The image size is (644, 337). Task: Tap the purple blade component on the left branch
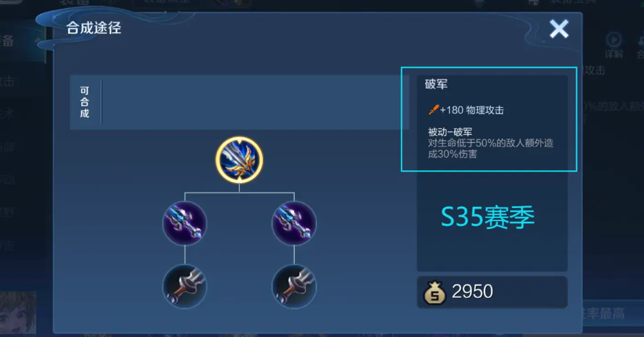point(185,223)
